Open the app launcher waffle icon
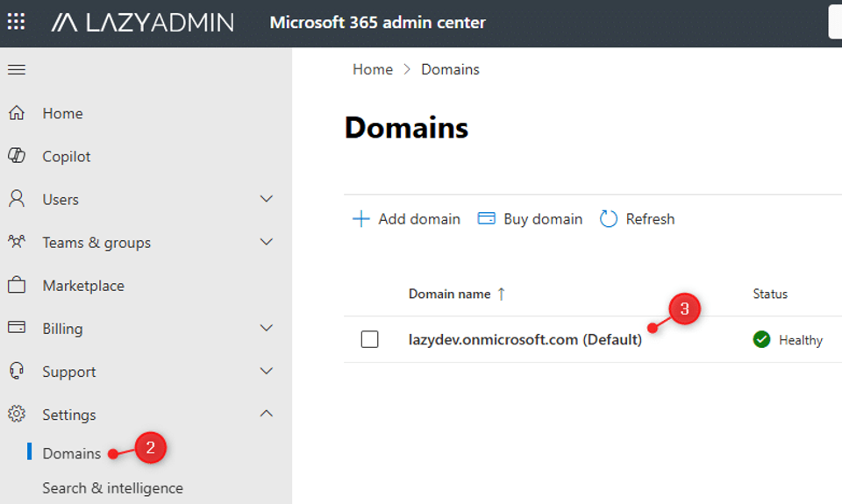This screenshot has height=504, width=842. (x=17, y=22)
